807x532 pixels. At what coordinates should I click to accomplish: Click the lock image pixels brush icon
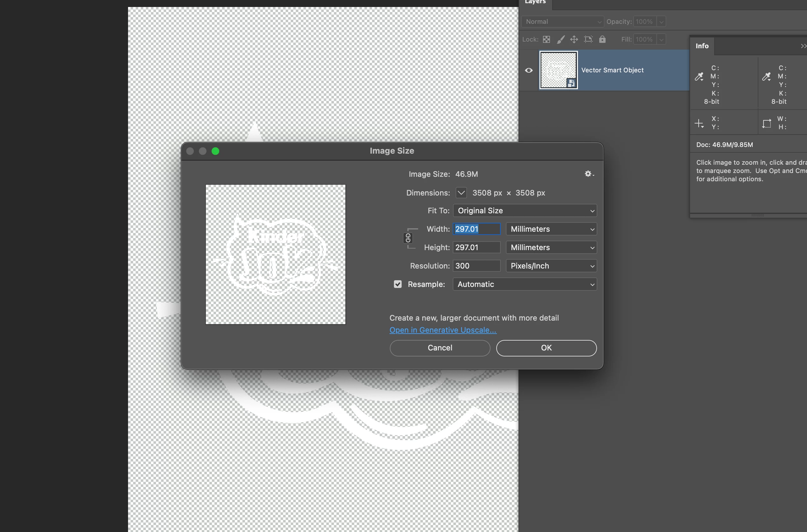[560, 39]
